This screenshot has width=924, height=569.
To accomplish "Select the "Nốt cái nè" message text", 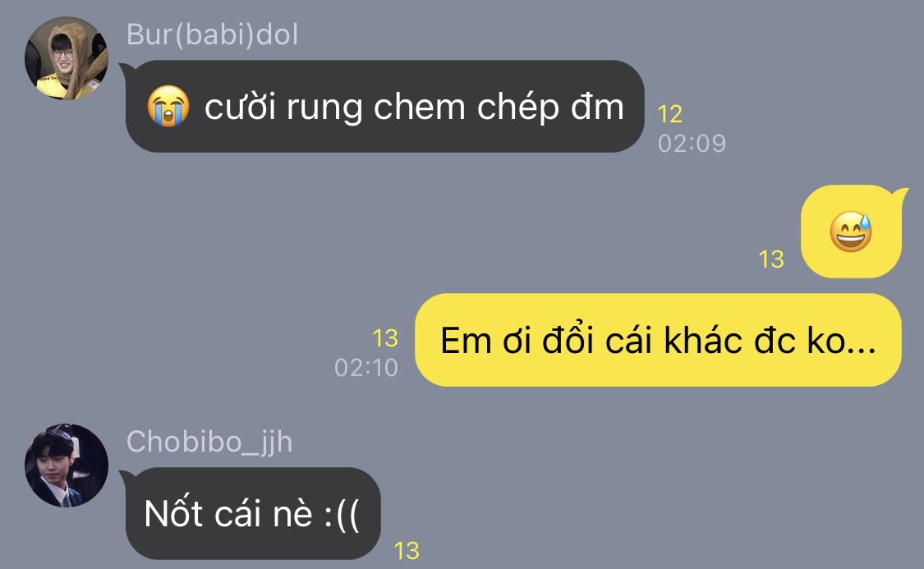I will pyautogui.click(x=251, y=514).
